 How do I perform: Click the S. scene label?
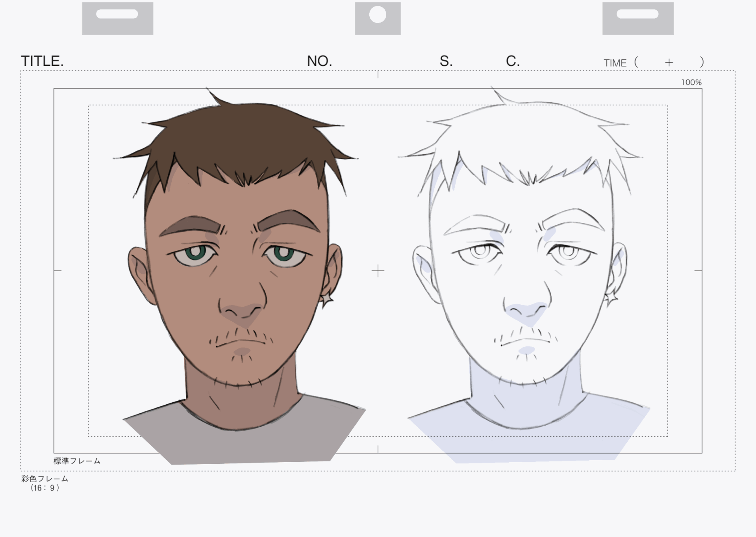pos(446,61)
